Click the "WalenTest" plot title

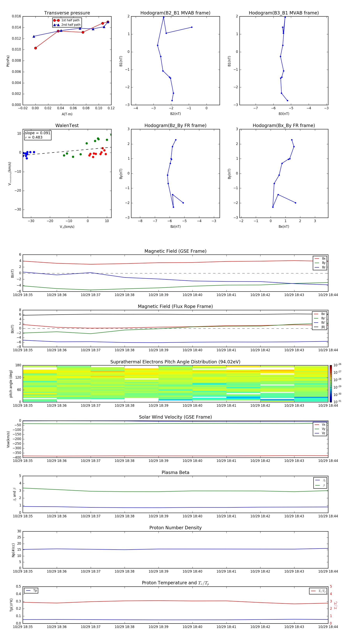[x=67, y=125]
